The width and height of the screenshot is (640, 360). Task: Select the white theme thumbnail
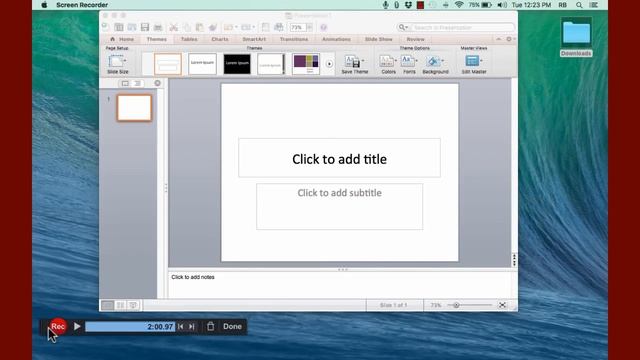pyautogui.click(x=202, y=64)
